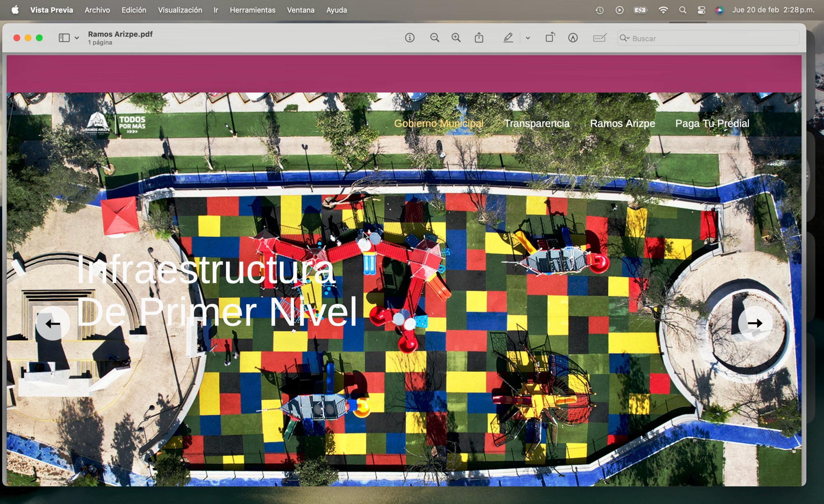
Task: Click the right arrow carousel button
Action: point(755,323)
